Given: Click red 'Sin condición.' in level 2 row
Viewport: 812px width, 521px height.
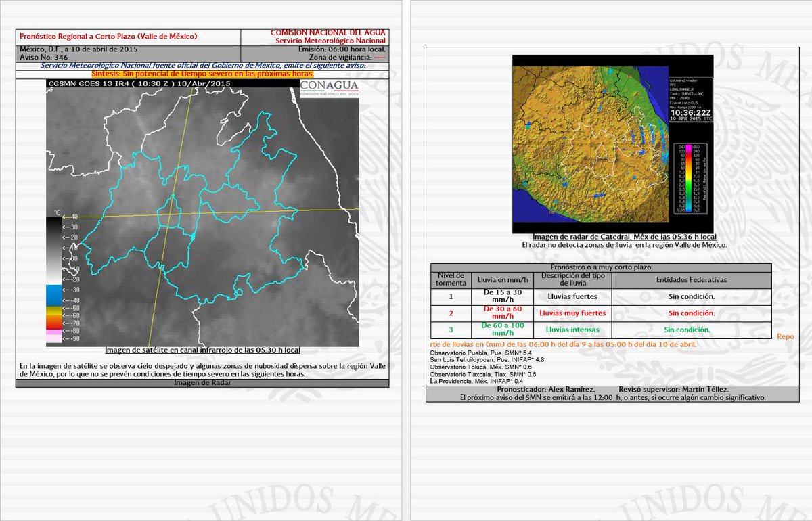Looking at the screenshot, I should (692, 313).
